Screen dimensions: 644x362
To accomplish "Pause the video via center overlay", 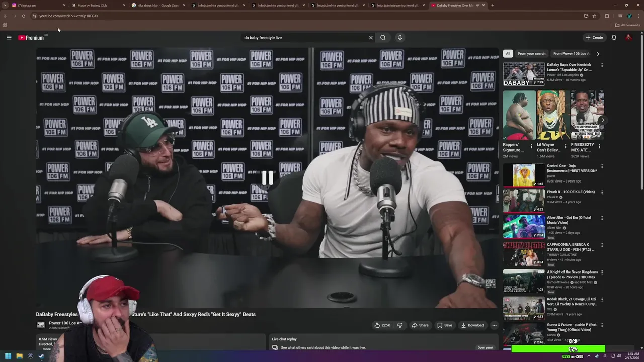I will [x=267, y=177].
